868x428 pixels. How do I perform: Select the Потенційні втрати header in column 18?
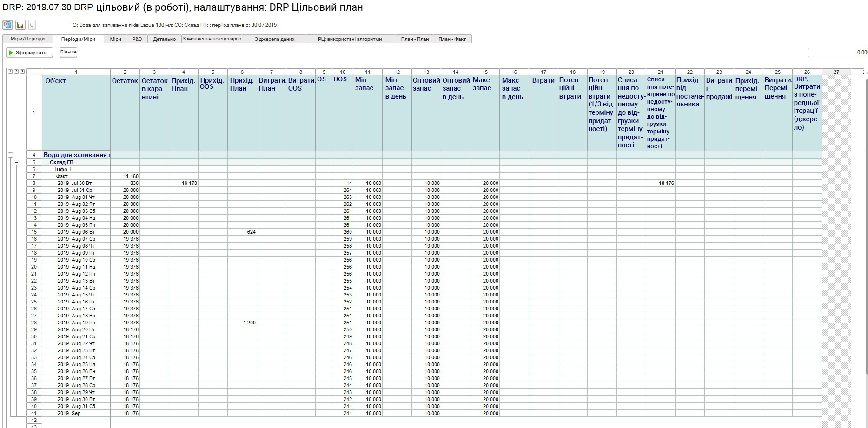(573, 112)
